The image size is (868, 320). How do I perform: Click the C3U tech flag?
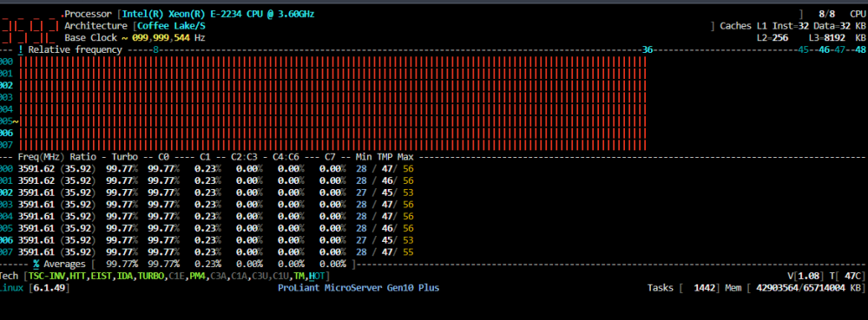260,276
